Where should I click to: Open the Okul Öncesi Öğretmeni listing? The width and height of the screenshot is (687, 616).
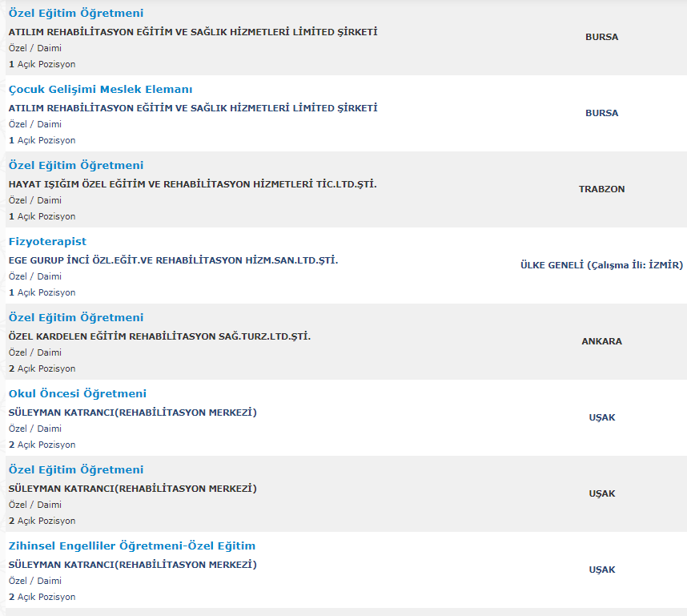77,394
